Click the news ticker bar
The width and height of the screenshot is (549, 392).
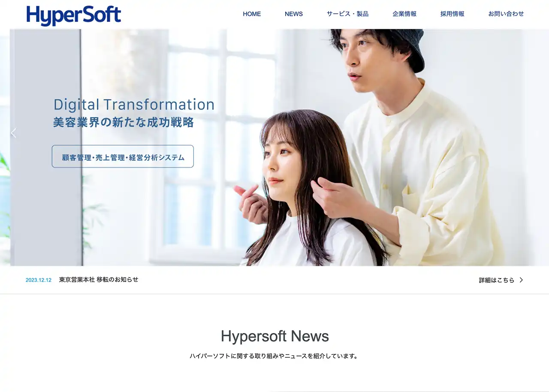[274, 280]
